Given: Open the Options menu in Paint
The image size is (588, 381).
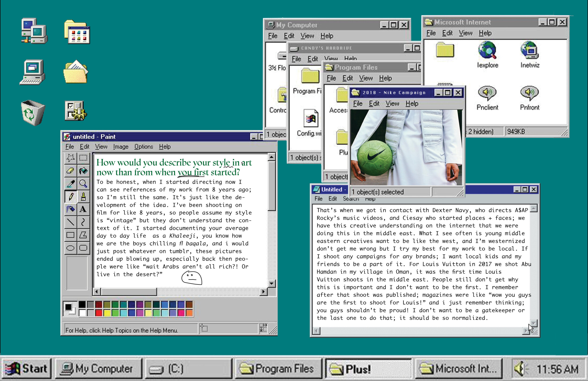Looking at the screenshot, I should pyautogui.click(x=144, y=147).
